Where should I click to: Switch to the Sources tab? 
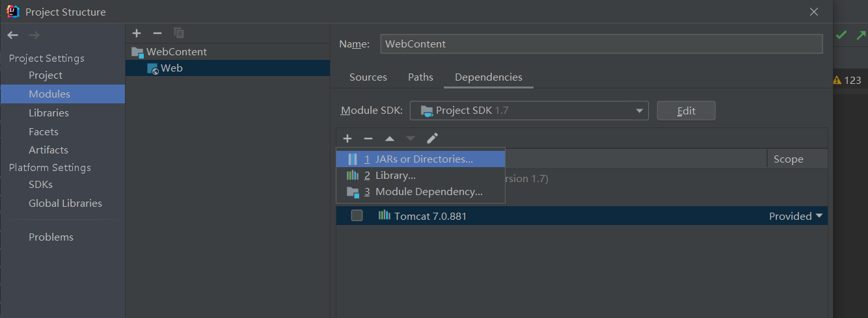368,77
